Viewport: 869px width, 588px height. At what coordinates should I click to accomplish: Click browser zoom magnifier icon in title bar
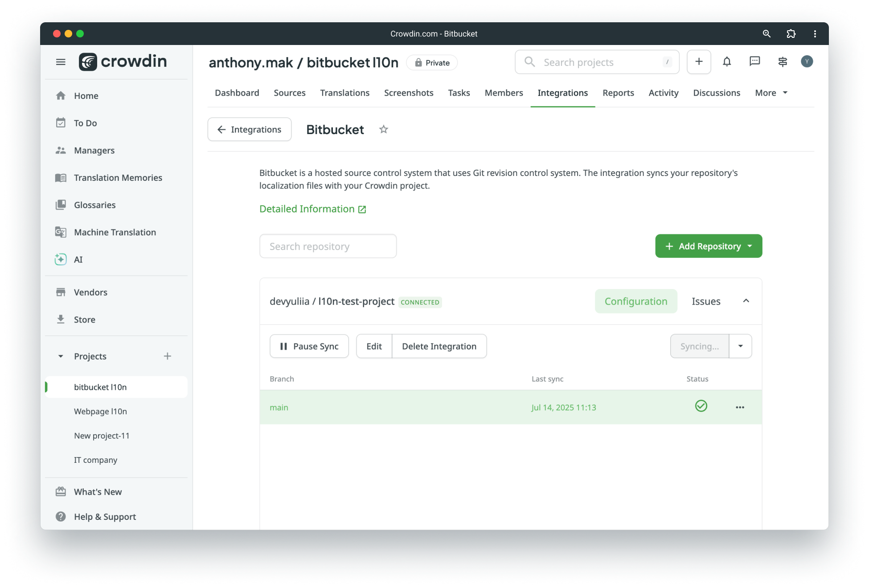pyautogui.click(x=767, y=34)
